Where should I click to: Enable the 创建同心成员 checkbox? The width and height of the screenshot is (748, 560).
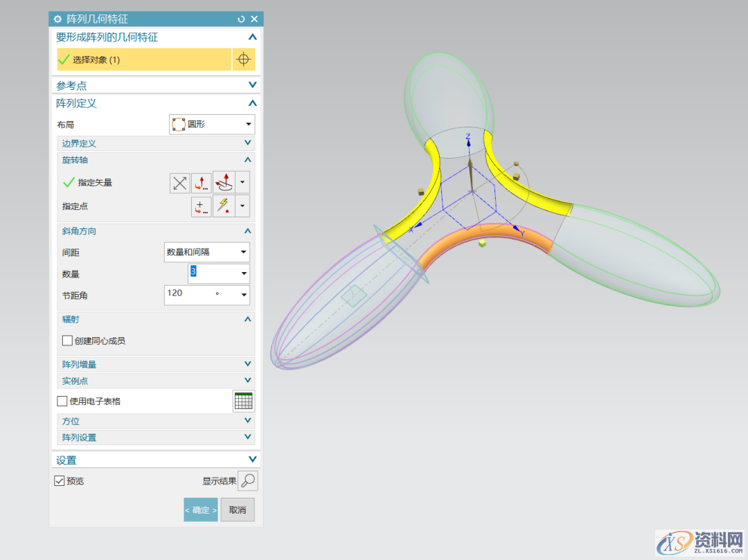67,341
